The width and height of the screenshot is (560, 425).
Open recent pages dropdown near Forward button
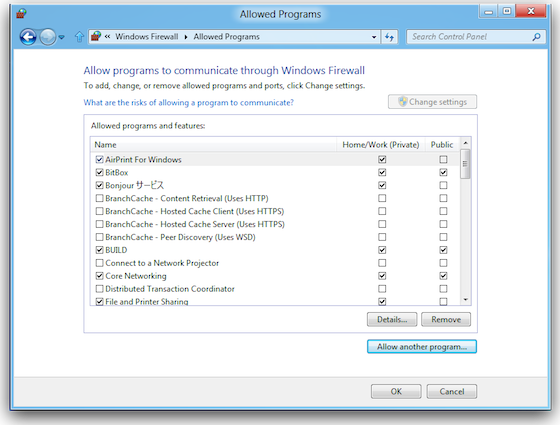[x=61, y=37]
